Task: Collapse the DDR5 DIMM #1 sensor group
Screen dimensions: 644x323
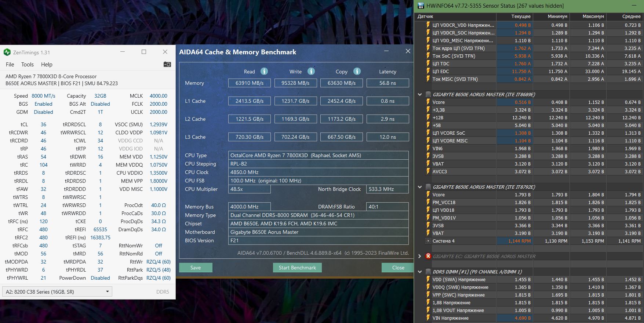Action: tap(420, 272)
